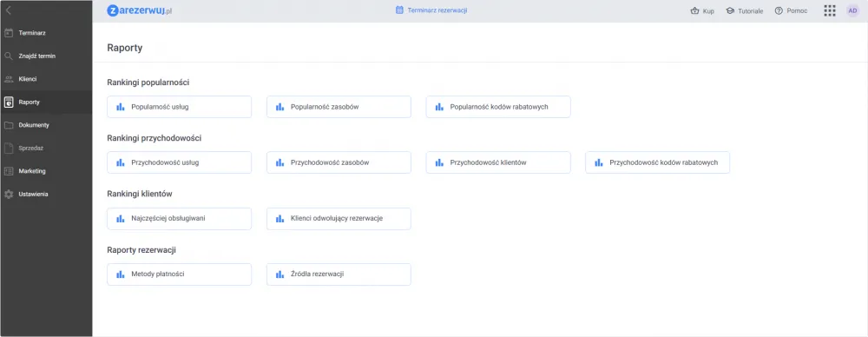Image resolution: width=868 pixels, height=337 pixels.
Task: Open Terminarz in the sidebar
Action: (46, 33)
